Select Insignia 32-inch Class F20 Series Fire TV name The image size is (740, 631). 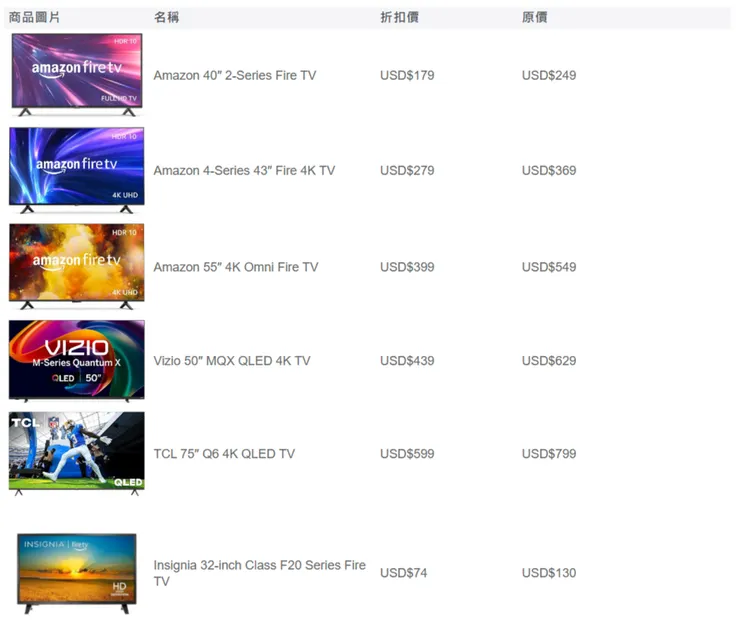(x=260, y=573)
